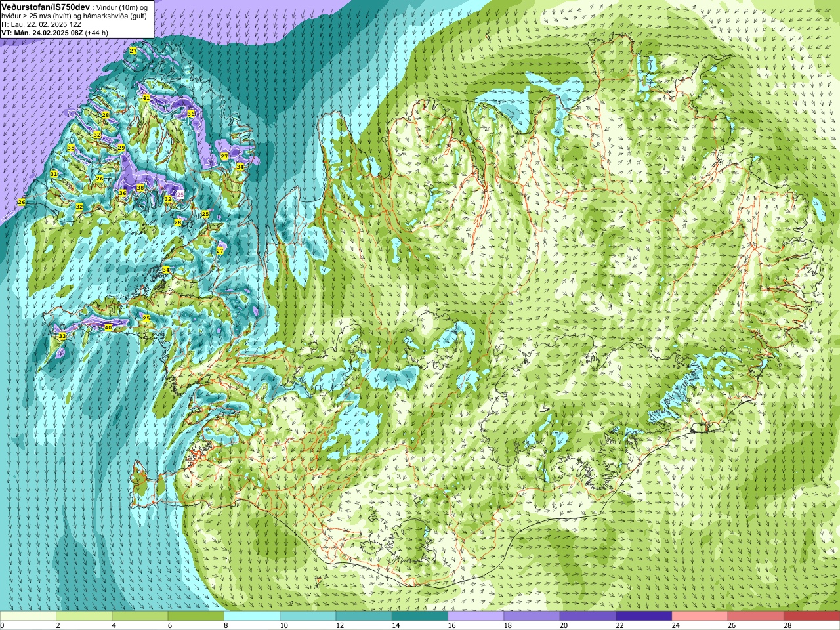The height and width of the screenshot is (630, 840).
Task: Click the white-background gust label 25
Action: [x=180, y=195]
